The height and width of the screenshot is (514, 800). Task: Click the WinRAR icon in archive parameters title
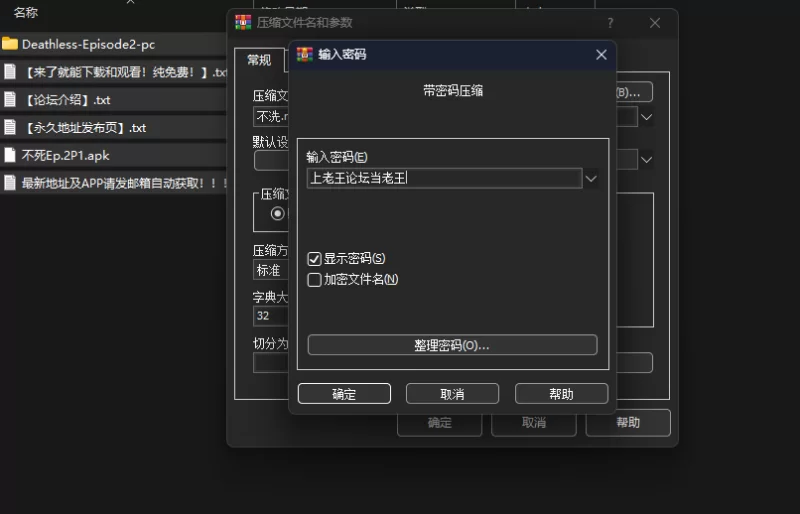point(243,22)
